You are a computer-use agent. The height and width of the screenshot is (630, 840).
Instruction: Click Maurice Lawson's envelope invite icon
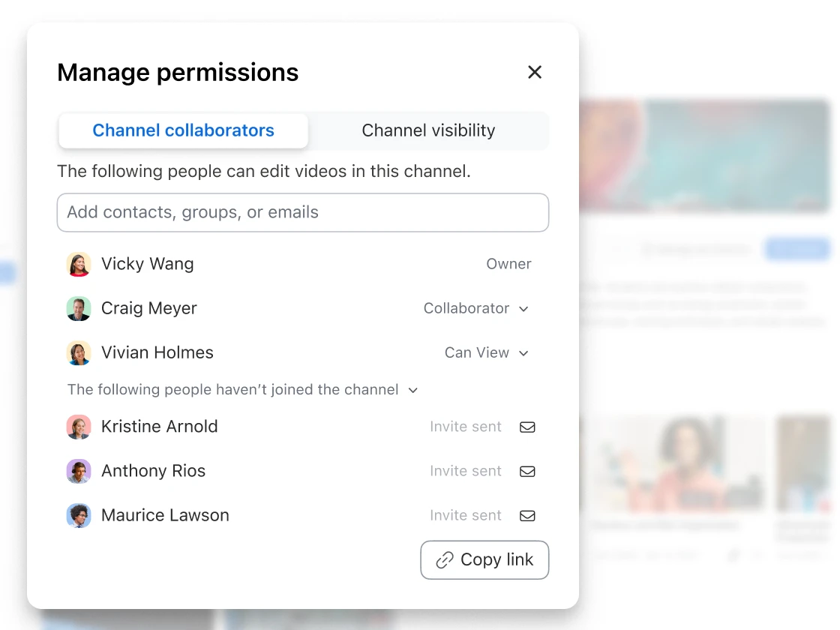pos(527,515)
